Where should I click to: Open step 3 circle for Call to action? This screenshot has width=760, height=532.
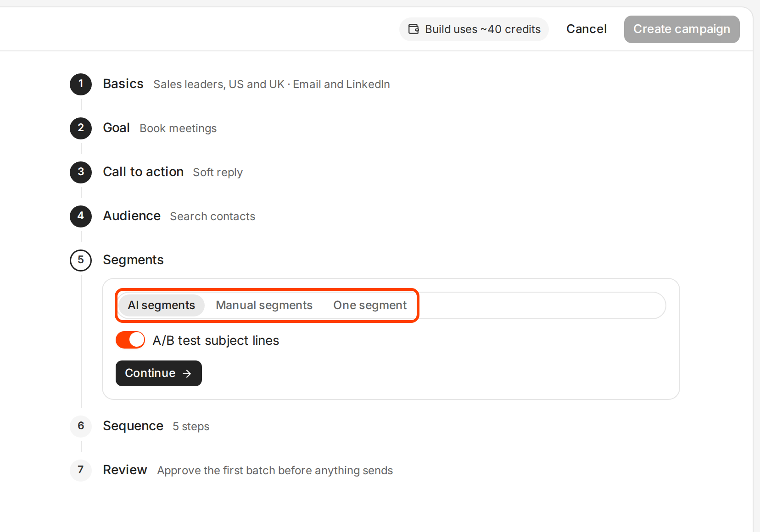81,172
